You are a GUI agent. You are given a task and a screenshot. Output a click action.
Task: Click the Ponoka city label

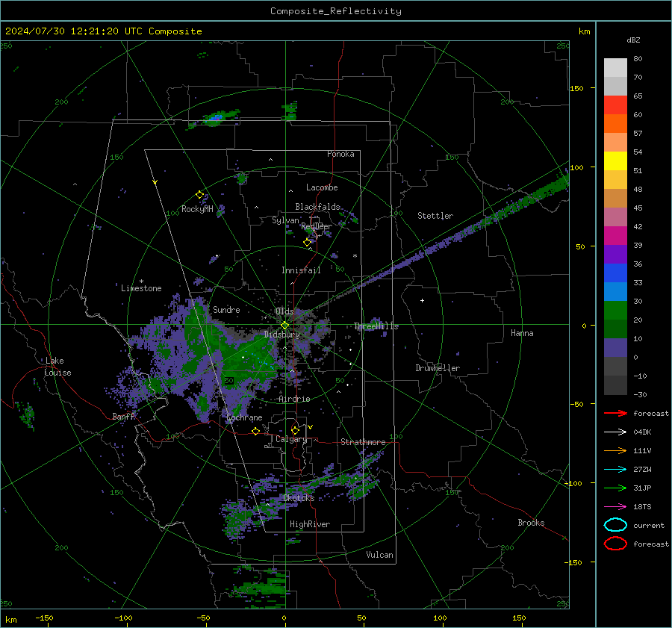(340, 154)
